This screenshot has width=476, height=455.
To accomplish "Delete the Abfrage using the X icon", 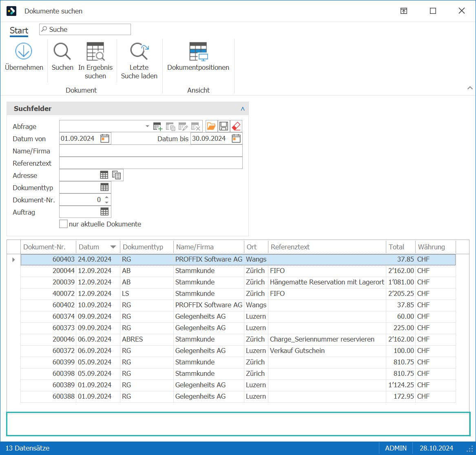I will pyautogui.click(x=195, y=127).
